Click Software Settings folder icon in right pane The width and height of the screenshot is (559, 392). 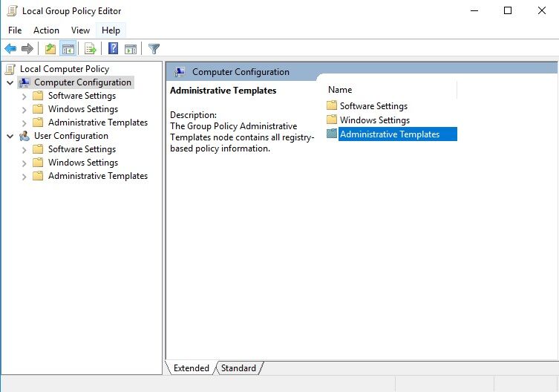coord(332,105)
